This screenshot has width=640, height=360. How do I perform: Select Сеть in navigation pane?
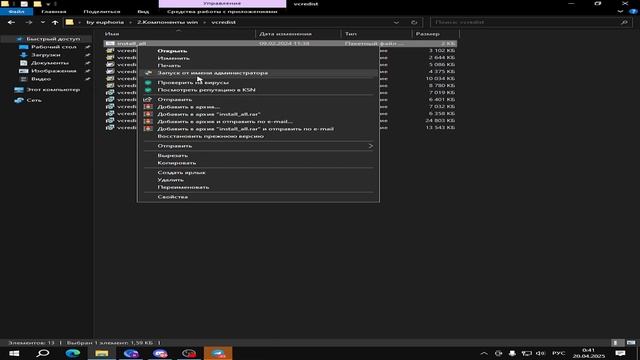tap(34, 100)
